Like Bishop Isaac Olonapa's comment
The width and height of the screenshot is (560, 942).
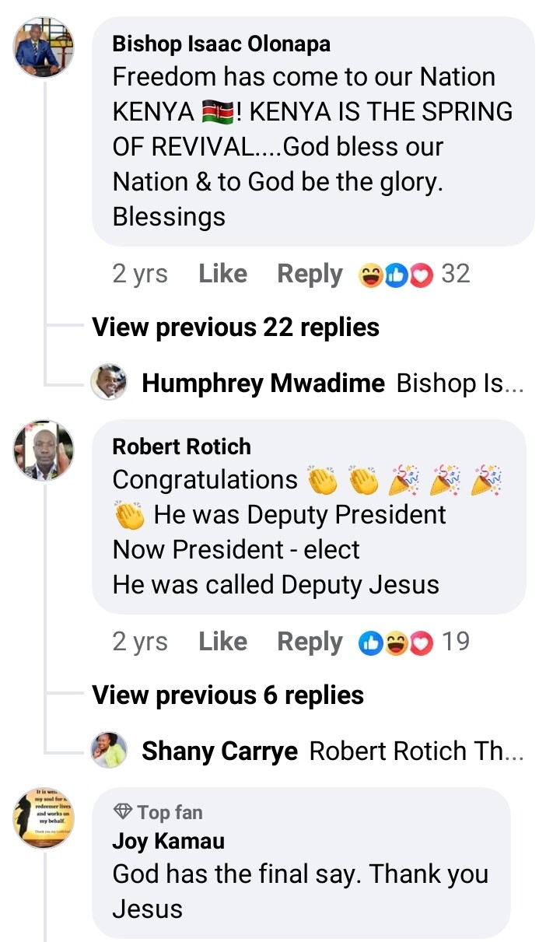click(222, 274)
